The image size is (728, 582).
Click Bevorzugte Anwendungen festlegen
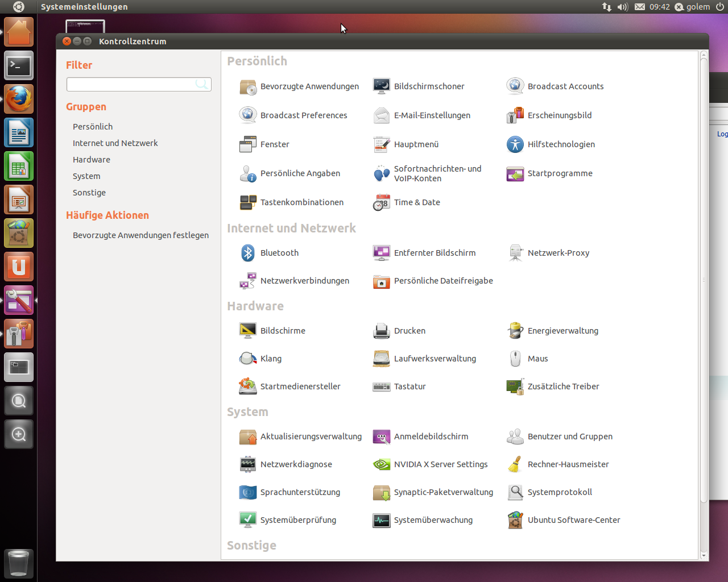point(140,235)
